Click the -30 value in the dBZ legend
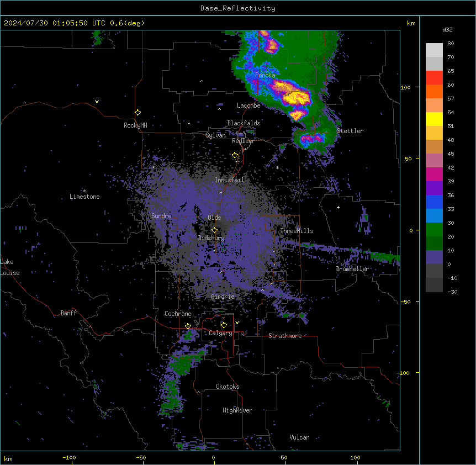The width and height of the screenshot is (476, 465). click(x=452, y=292)
